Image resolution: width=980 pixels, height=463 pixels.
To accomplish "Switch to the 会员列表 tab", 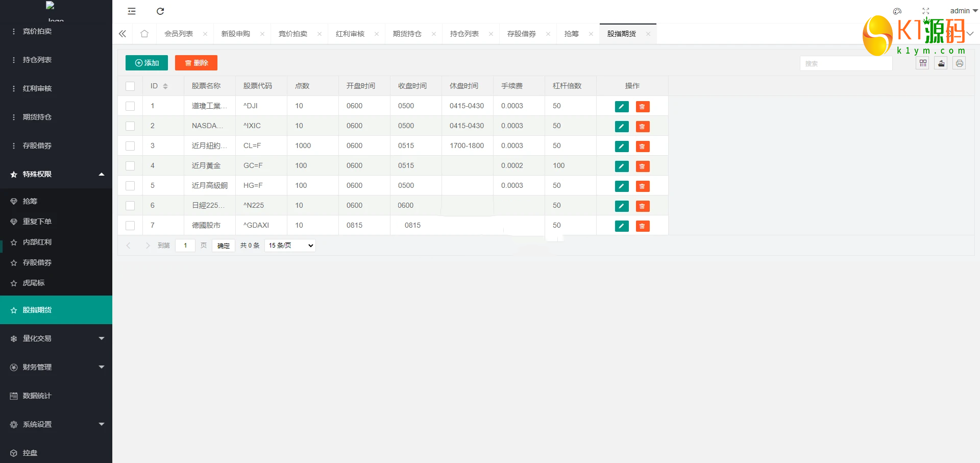I will pyautogui.click(x=179, y=34).
